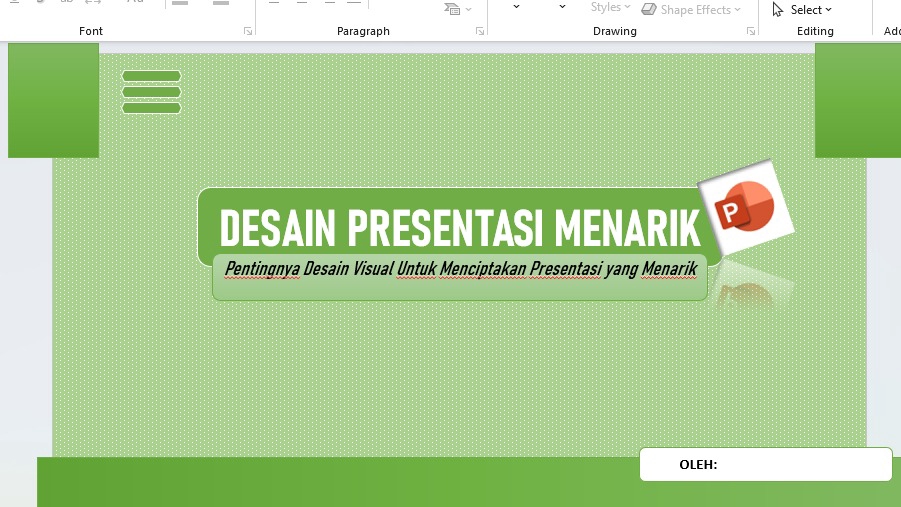Select the green rectangle at top-right corner
The width and height of the screenshot is (901, 507).
[858, 100]
